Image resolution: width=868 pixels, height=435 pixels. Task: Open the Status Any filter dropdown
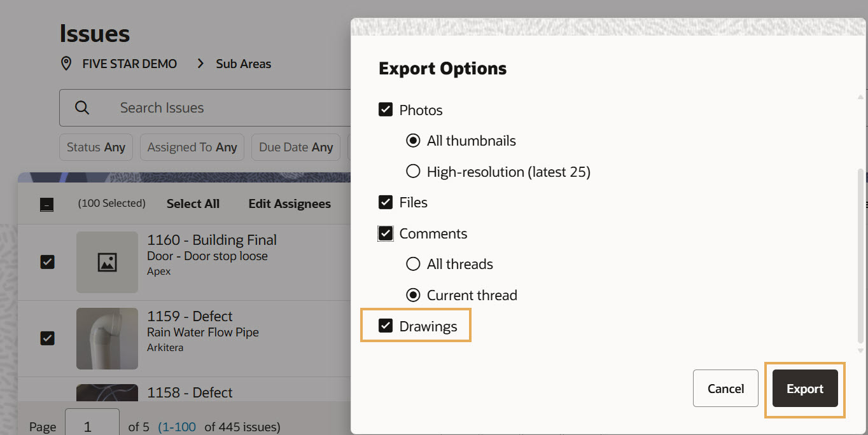(96, 147)
